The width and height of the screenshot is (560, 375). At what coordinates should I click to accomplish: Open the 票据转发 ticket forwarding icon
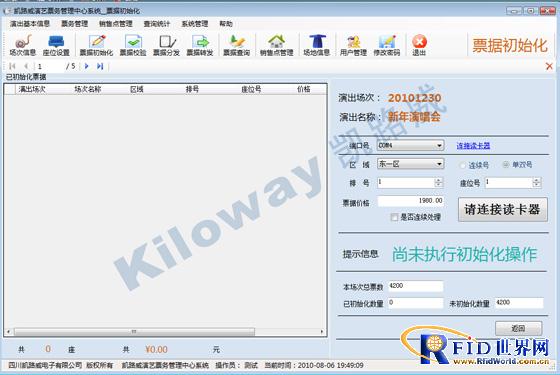pos(200,45)
